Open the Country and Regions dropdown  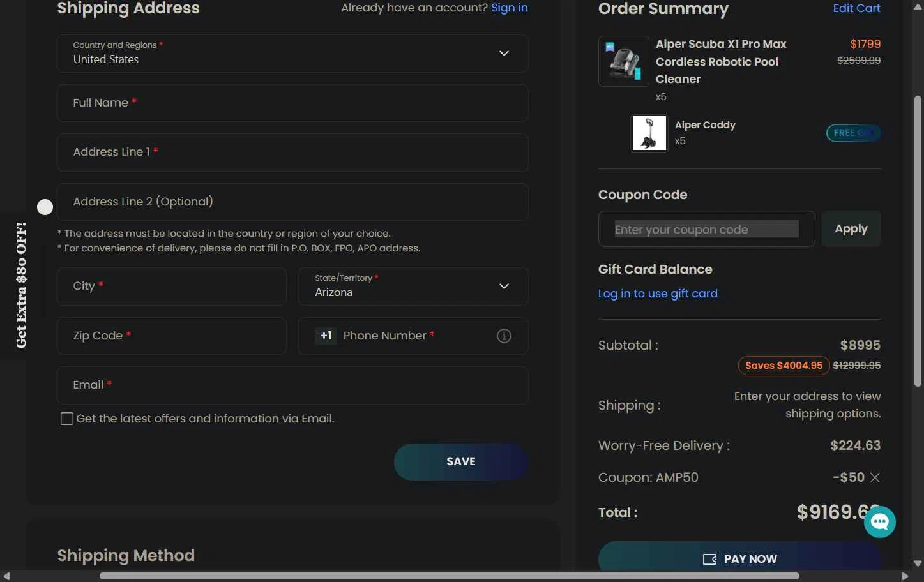292,54
